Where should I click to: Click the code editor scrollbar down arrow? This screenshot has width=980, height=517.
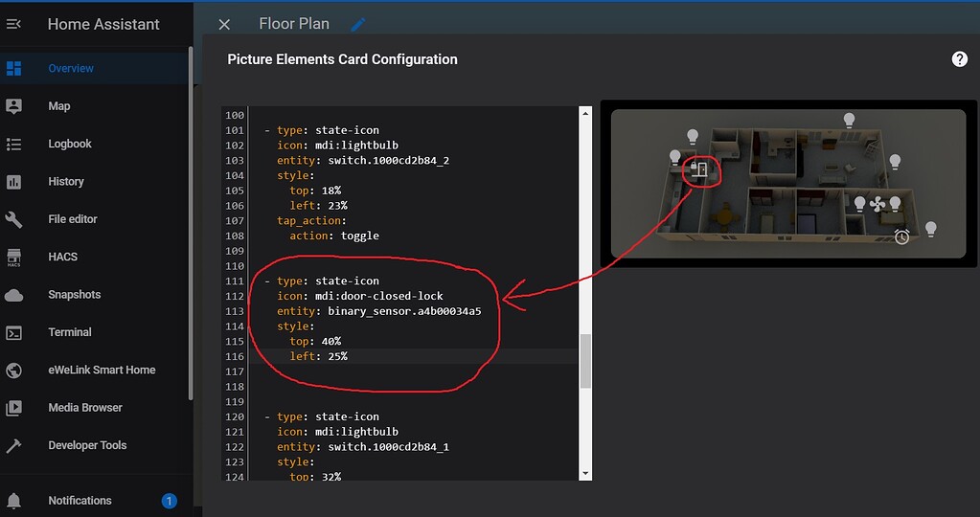pos(585,474)
